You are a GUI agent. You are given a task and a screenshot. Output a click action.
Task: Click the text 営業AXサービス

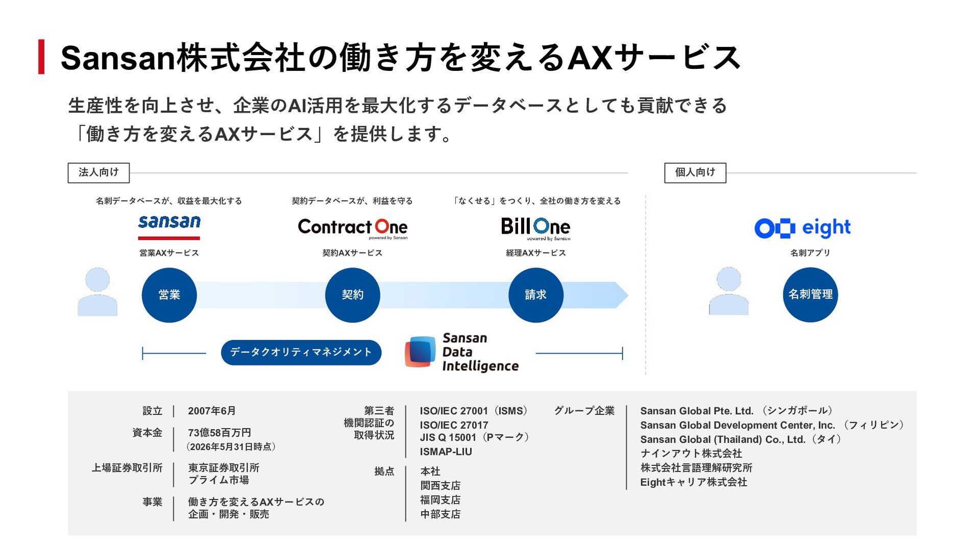tap(169, 253)
